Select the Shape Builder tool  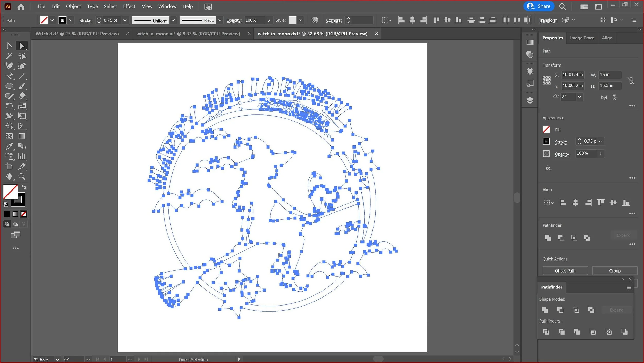tap(9, 126)
